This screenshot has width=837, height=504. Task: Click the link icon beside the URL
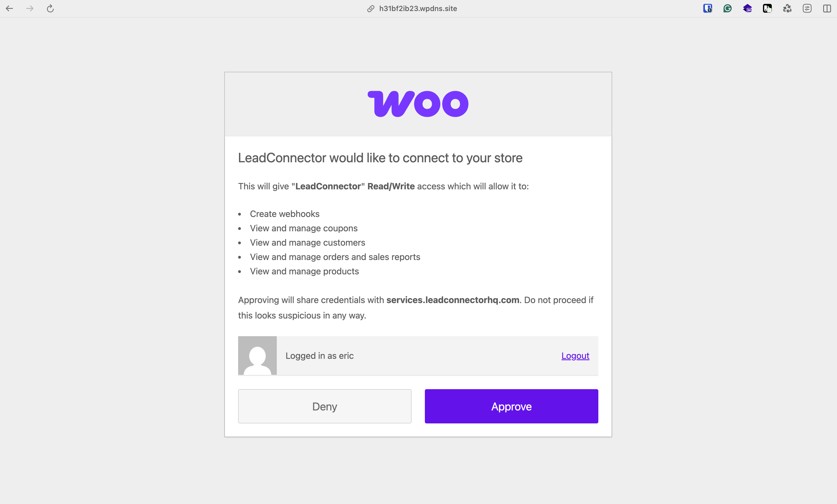tap(371, 9)
